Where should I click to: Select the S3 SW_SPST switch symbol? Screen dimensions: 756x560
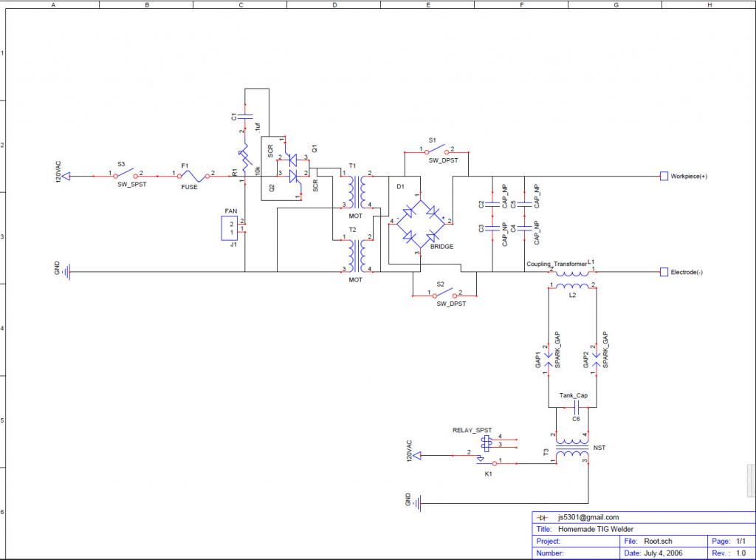[126, 174]
